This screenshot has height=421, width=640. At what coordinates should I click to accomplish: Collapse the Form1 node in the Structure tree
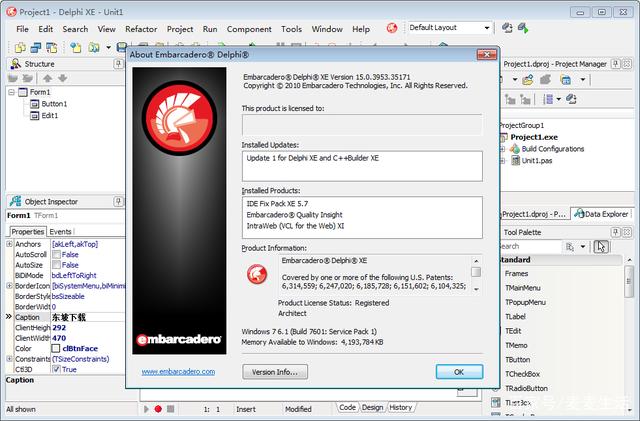11,92
